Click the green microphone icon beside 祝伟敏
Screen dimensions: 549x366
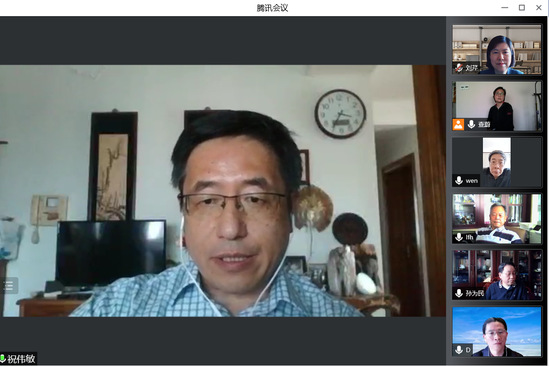2,359
